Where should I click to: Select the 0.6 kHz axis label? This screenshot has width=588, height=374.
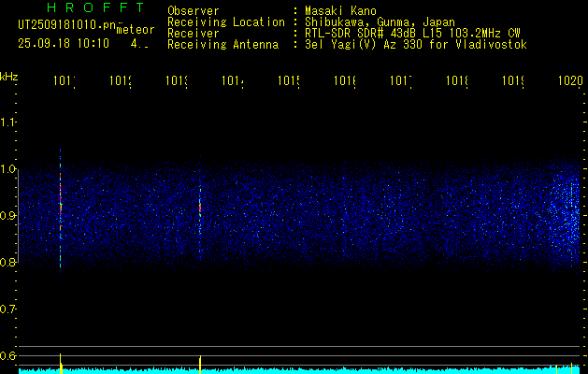9,356
